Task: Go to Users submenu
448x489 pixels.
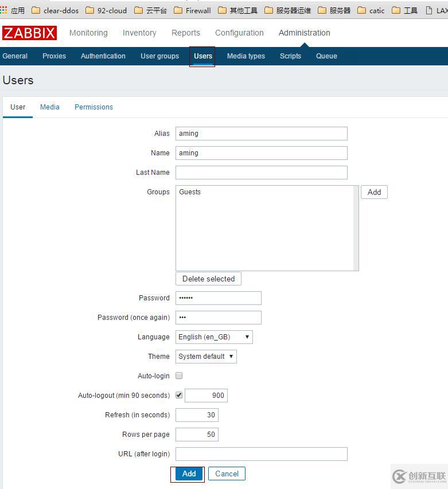Action: click(x=203, y=56)
